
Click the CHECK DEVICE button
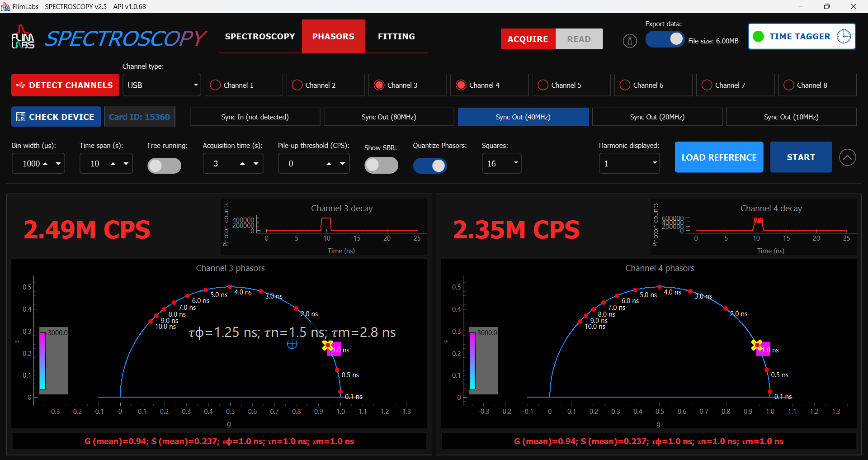coord(56,117)
